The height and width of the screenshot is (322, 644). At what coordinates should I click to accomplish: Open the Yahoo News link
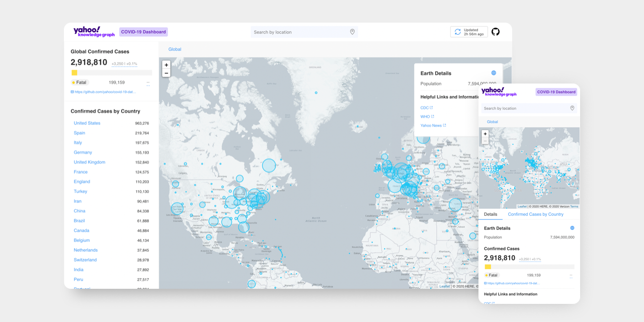[433, 125]
